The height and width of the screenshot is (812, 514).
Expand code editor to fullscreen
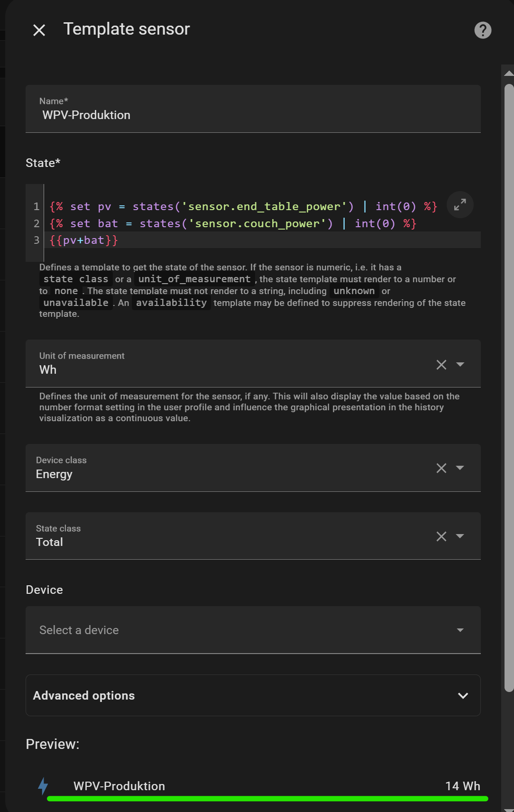click(460, 205)
